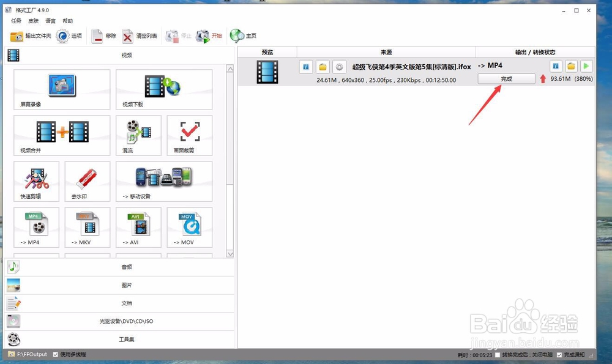Click the 移除 remove button
Viewport: 612px width, 364px height.
click(x=103, y=36)
